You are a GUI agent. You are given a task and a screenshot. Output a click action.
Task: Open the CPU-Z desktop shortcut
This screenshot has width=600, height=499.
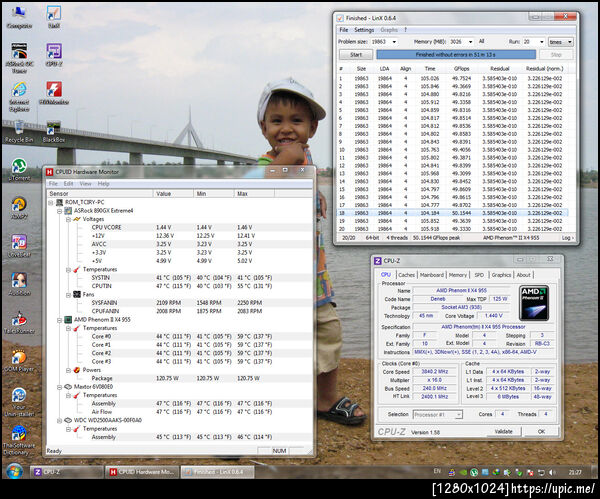(x=54, y=54)
